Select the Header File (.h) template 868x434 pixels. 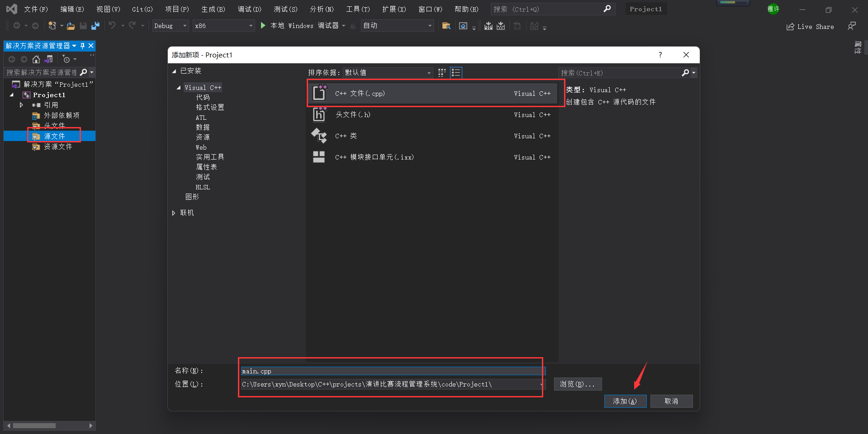434,115
